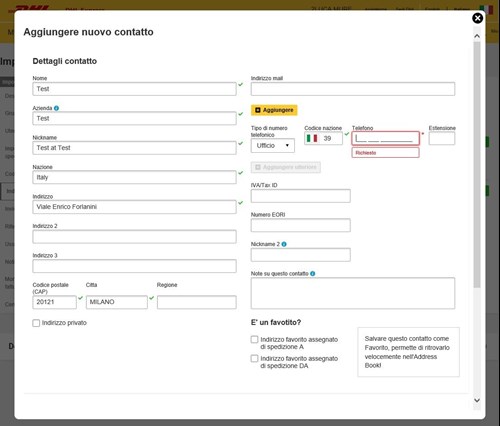The image size is (500, 426).
Task: Click the E' un favorito? heading
Action: (x=276, y=322)
